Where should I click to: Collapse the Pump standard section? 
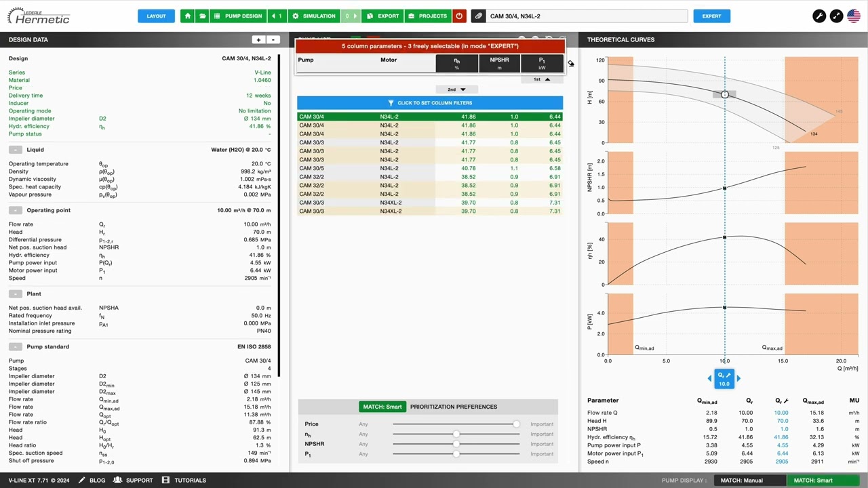click(x=15, y=347)
